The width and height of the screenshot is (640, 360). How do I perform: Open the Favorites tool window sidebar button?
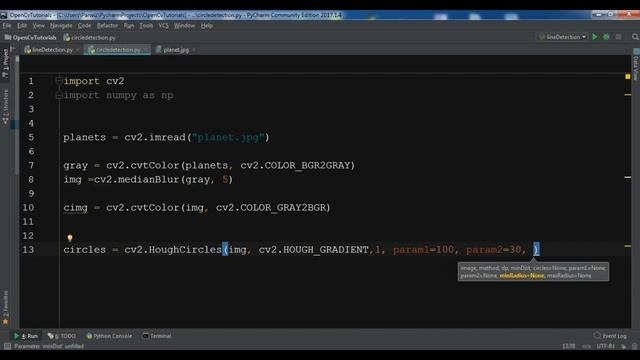(x=5, y=307)
